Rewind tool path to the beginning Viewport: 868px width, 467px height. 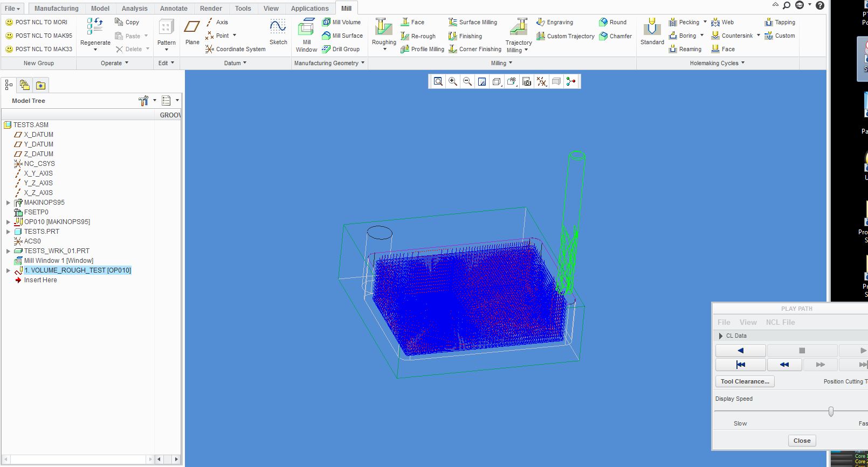[x=740, y=365]
